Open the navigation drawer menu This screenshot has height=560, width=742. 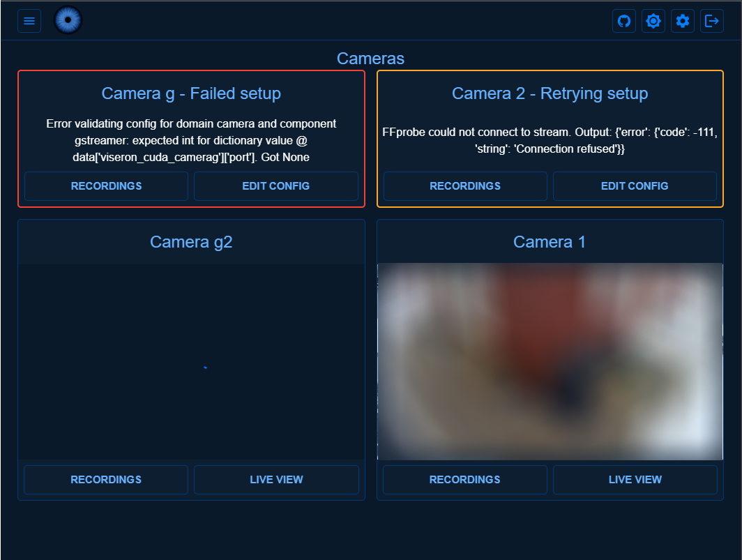[29, 20]
